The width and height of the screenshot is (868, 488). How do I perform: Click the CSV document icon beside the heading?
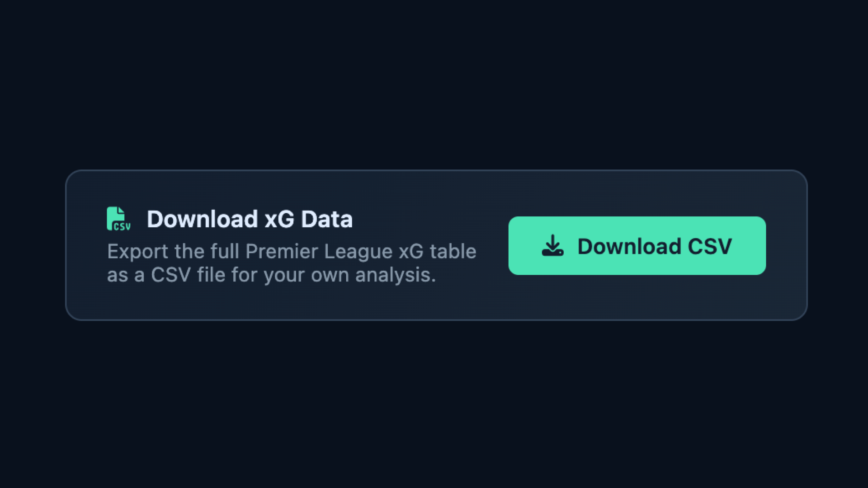point(118,219)
